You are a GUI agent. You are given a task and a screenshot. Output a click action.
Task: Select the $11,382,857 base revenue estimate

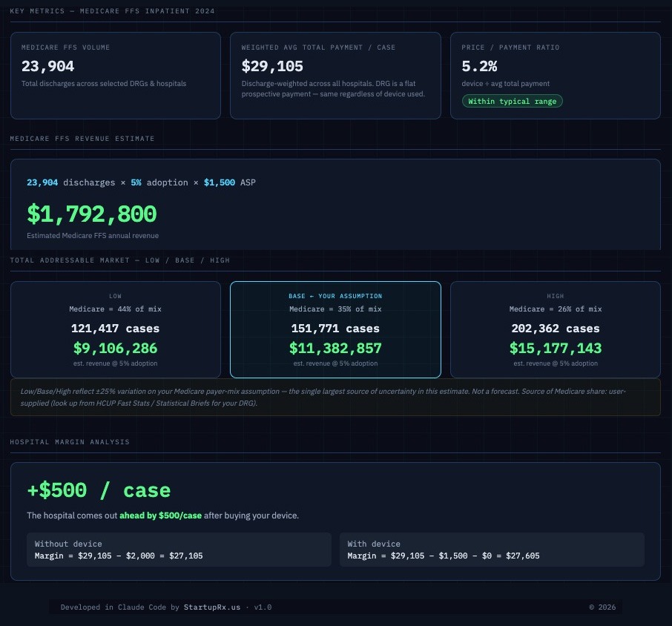pyautogui.click(x=335, y=348)
